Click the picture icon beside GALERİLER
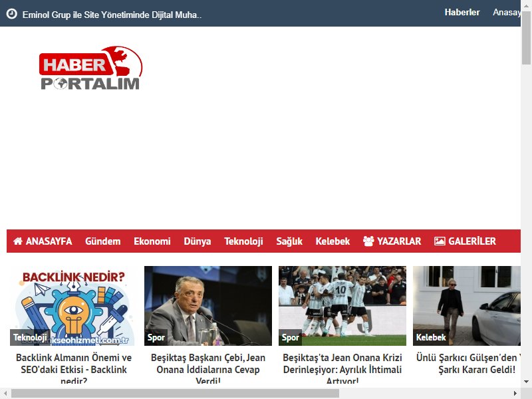 coord(440,241)
